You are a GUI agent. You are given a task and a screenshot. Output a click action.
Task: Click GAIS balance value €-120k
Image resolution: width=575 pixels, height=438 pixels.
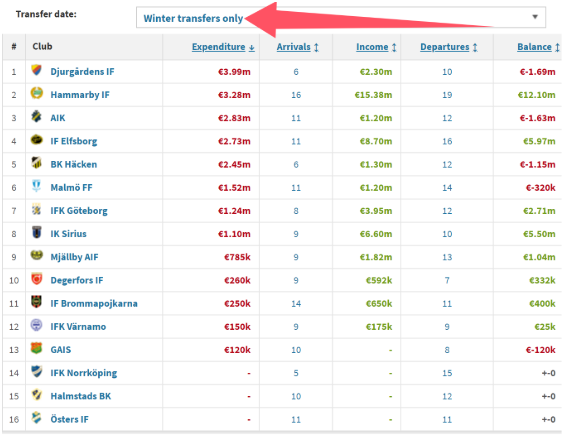[x=541, y=350]
